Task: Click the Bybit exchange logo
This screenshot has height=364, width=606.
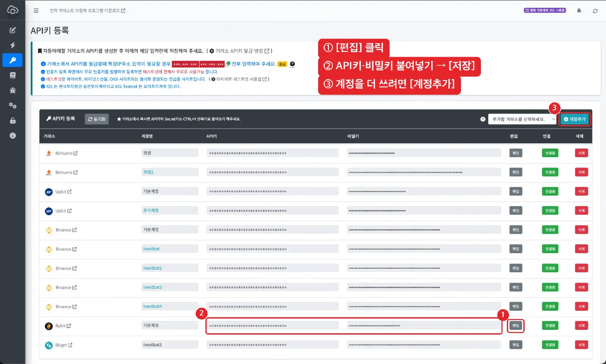Action: 48,326
